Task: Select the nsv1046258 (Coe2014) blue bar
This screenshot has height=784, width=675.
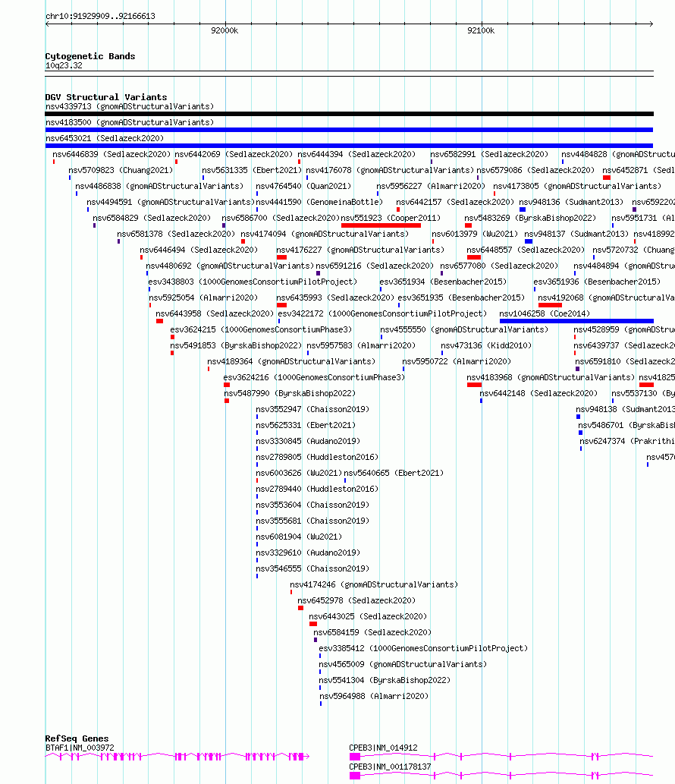Action: [576, 321]
